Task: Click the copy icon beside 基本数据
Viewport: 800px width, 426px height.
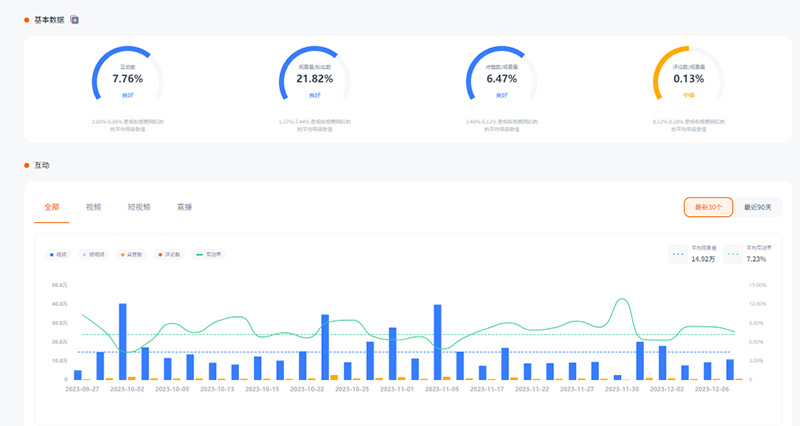Action: click(x=75, y=20)
